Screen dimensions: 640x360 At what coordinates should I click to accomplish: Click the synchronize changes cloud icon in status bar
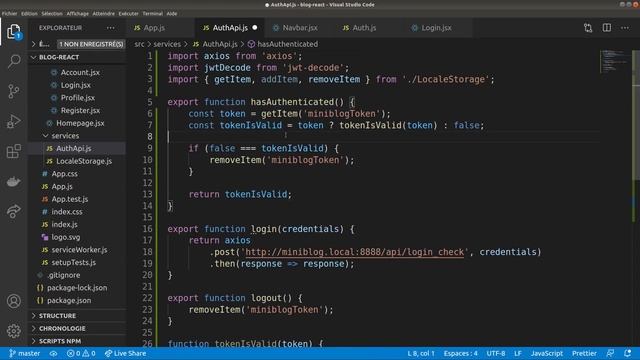point(53,353)
